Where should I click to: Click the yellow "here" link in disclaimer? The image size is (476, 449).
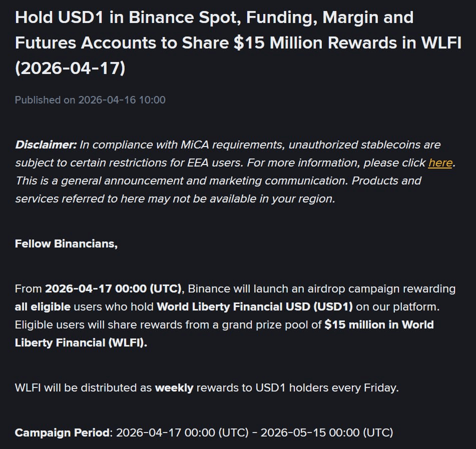pos(440,162)
